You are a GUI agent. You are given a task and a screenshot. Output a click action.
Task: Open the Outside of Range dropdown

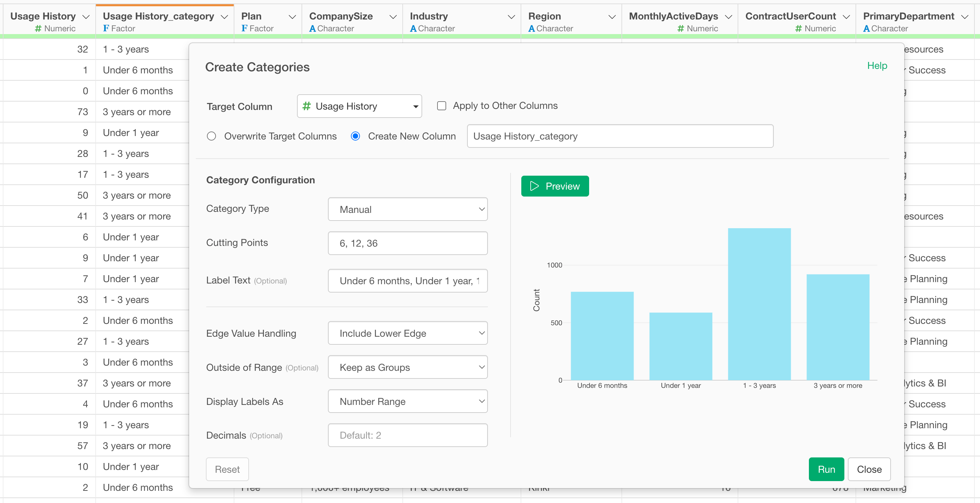(x=408, y=367)
